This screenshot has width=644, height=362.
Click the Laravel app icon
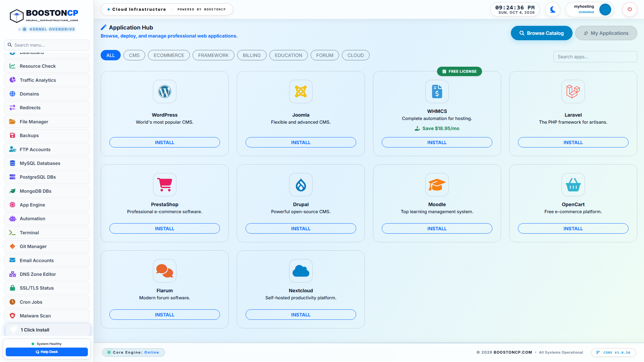click(x=573, y=92)
